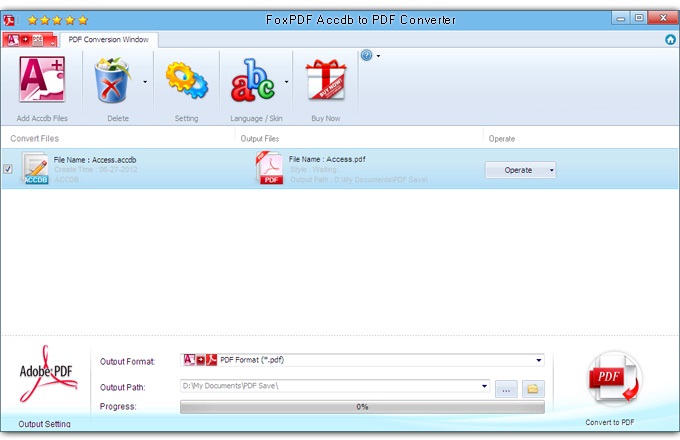Click the Buy Now label text
Viewport: 680px width, 440px height.
[x=326, y=118]
